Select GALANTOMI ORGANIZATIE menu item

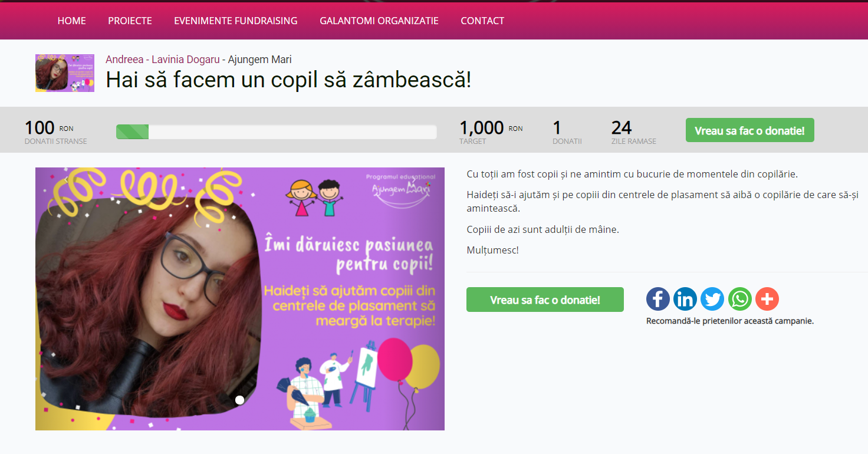[x=379, y=21]
